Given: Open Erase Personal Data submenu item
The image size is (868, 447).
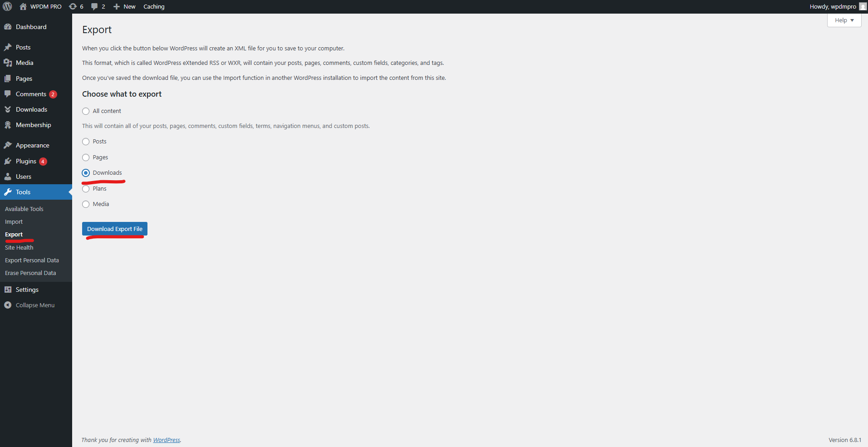Looking at the screenshot, I should point(30,273).
